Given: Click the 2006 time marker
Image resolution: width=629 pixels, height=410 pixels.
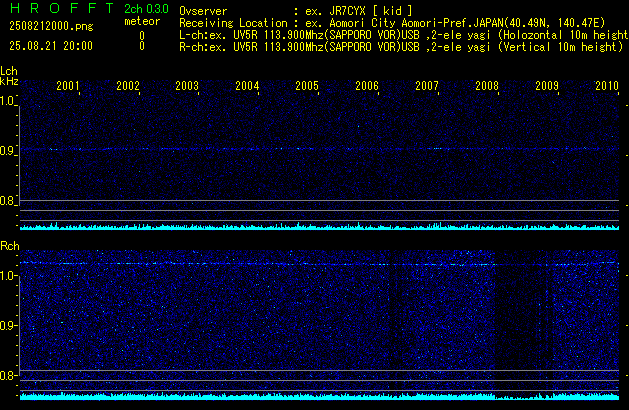Looking at the screenshot, I should [367, 86].
